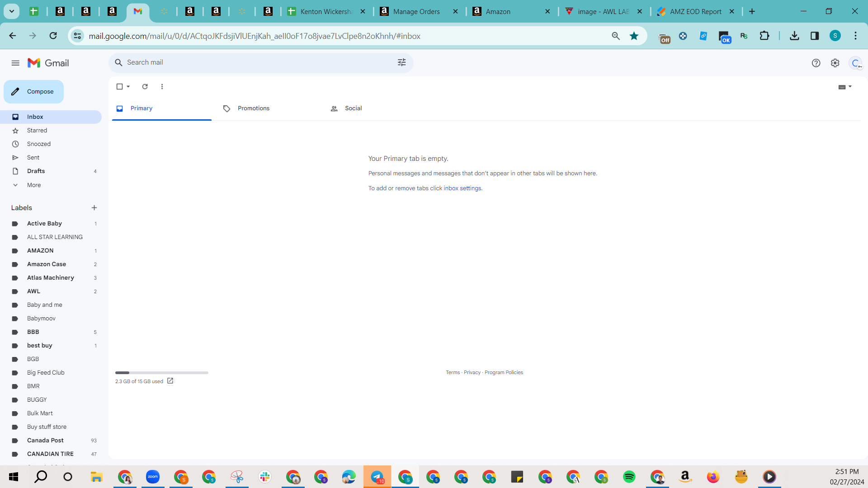The height and width of the screenshot is (488, 868).
Task: Open storage management external link icon
Action: click(170, 381)
